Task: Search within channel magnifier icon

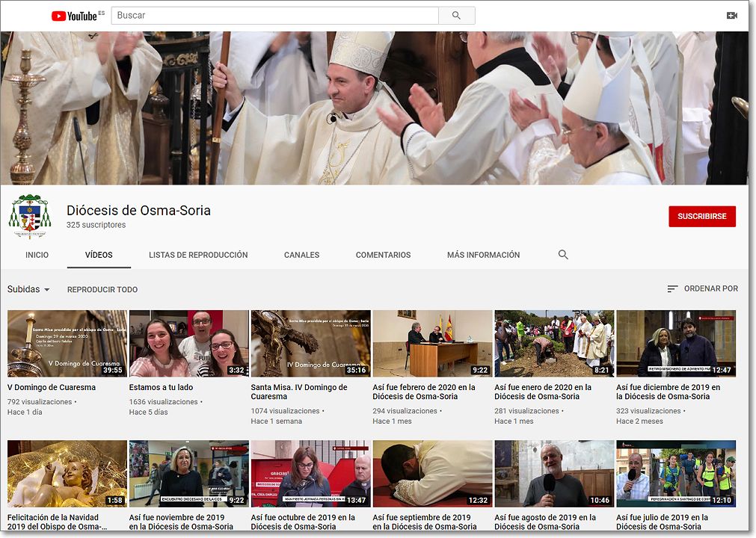Action: pos(562,254)
